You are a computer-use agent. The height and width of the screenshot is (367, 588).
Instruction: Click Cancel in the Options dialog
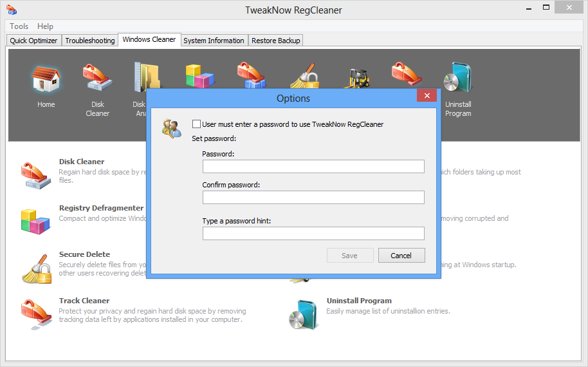[401, 256]
